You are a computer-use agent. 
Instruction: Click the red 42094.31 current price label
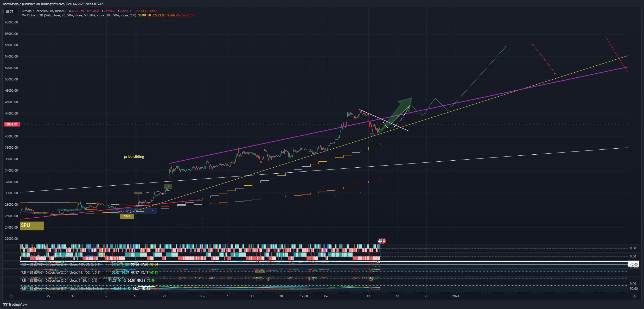pos(11,124)
